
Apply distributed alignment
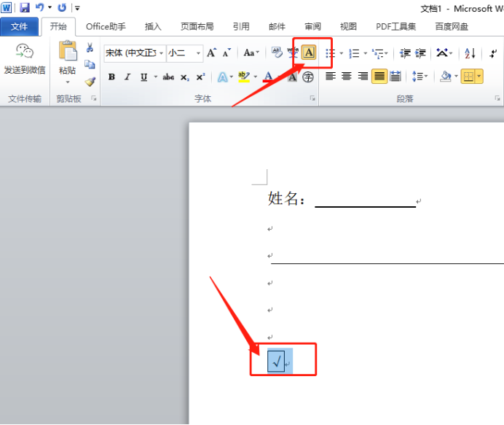(395, 77)
